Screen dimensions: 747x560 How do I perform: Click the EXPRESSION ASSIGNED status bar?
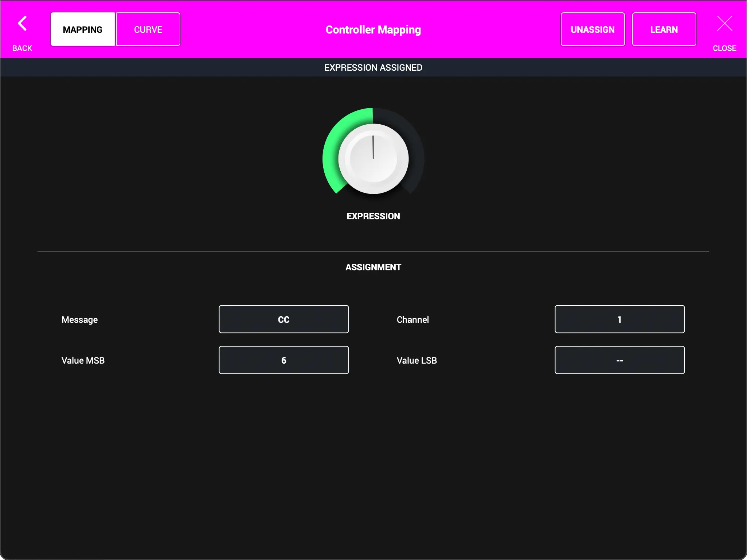coord(373,68)
